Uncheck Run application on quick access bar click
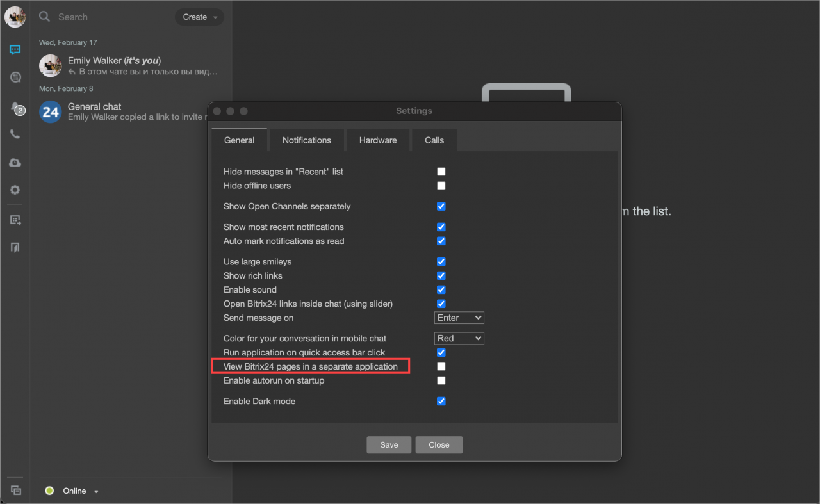This screenshot has width=820, height=504. [441, 352]
